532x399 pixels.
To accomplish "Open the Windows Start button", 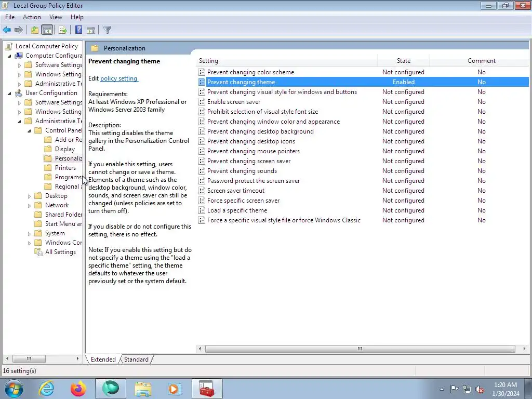I will click(14, 389).
